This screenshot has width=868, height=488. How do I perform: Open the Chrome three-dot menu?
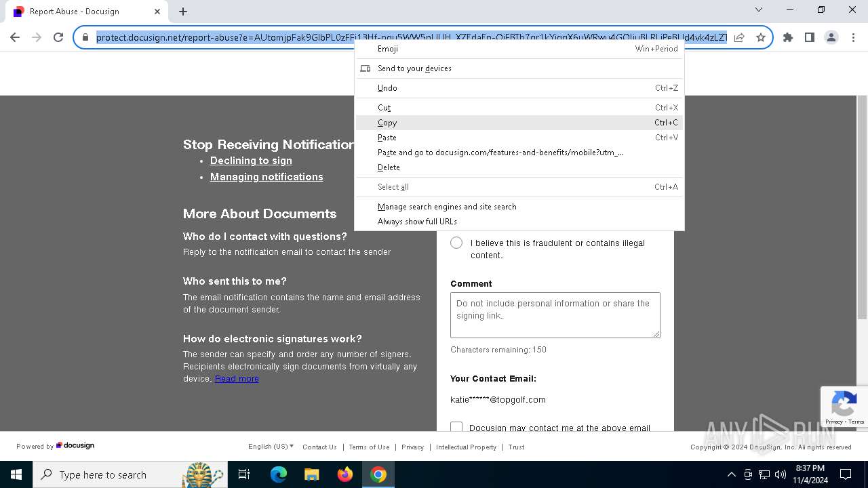(852, 37)
